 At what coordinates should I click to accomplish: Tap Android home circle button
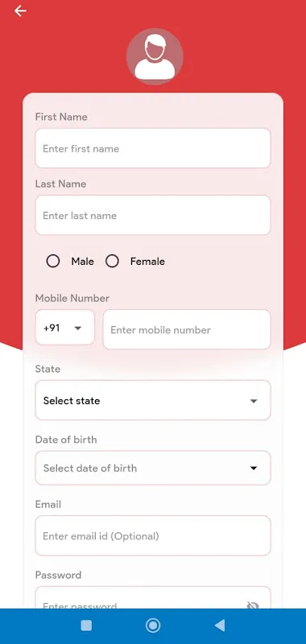pos(153,625)
